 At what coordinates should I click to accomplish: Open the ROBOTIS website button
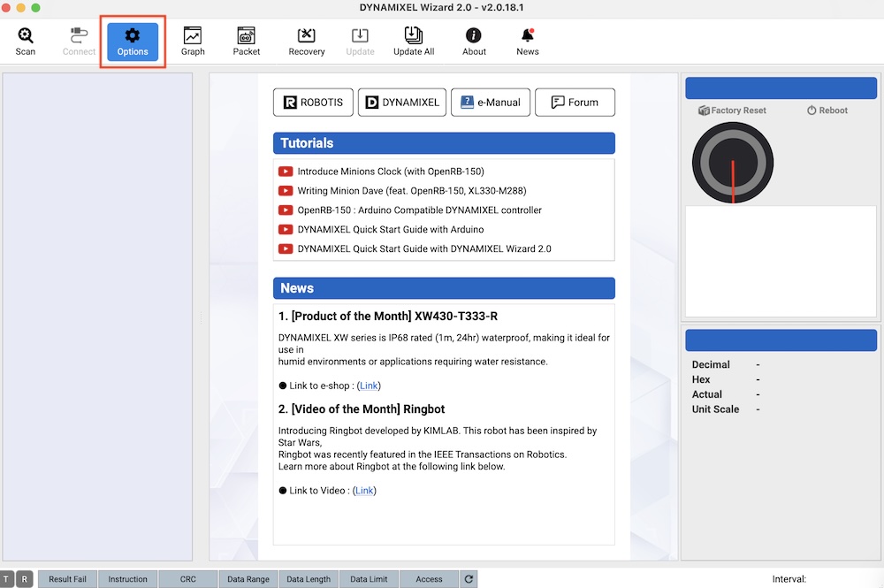pyautogui.click(x=313, y=103)
